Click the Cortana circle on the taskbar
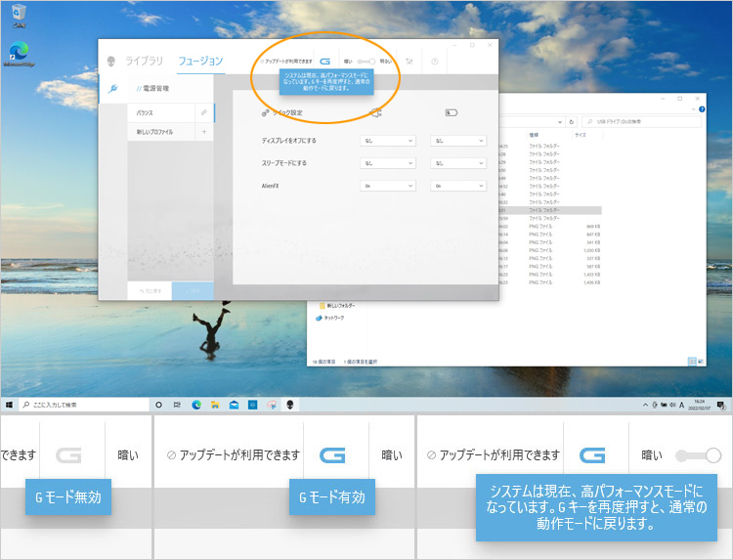The image size is (733, 560). click(x=159, y=405)
